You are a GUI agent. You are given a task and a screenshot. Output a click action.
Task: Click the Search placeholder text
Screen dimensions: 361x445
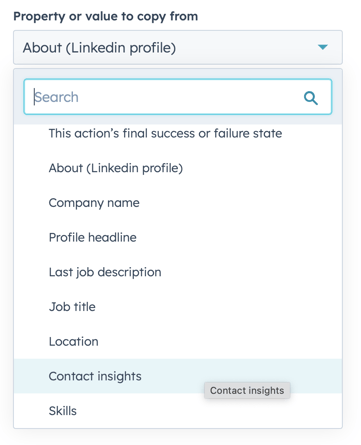click(56, 97)
